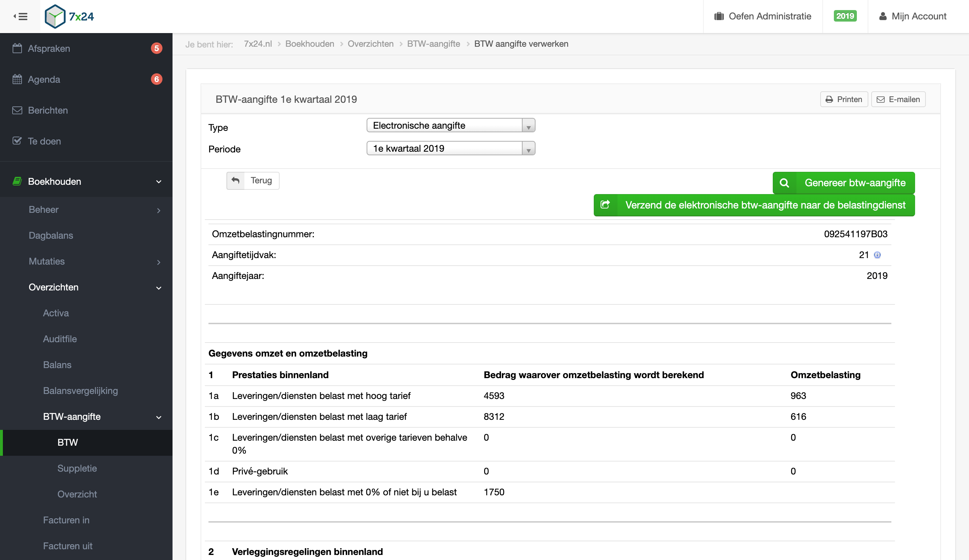Click the Aangiftejaar value 2019

tap(877, 276)
